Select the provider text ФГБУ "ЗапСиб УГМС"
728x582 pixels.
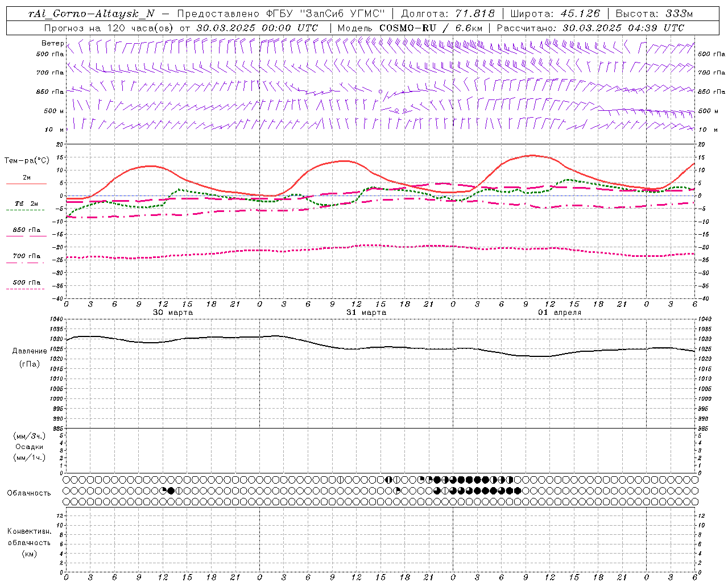point(326,14)
